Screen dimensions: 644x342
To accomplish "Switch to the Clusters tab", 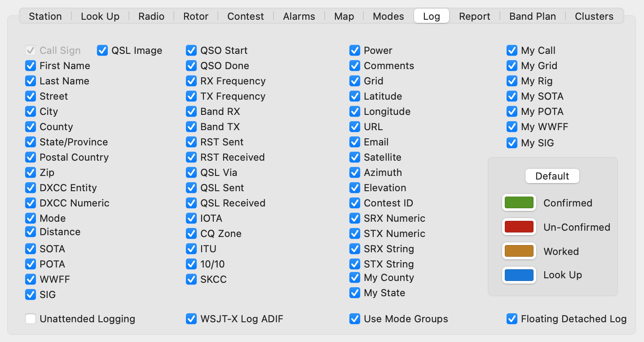I will click(594, 16).
